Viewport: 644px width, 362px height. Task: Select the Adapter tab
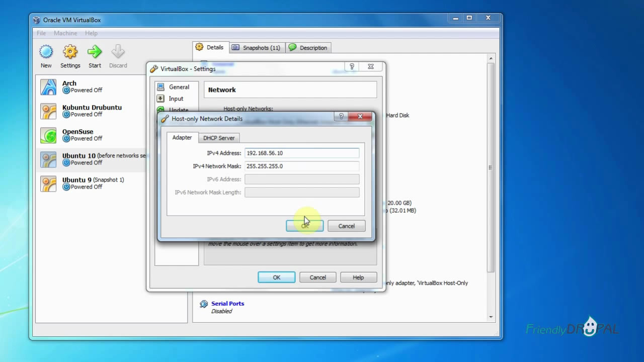coord(182,137)
